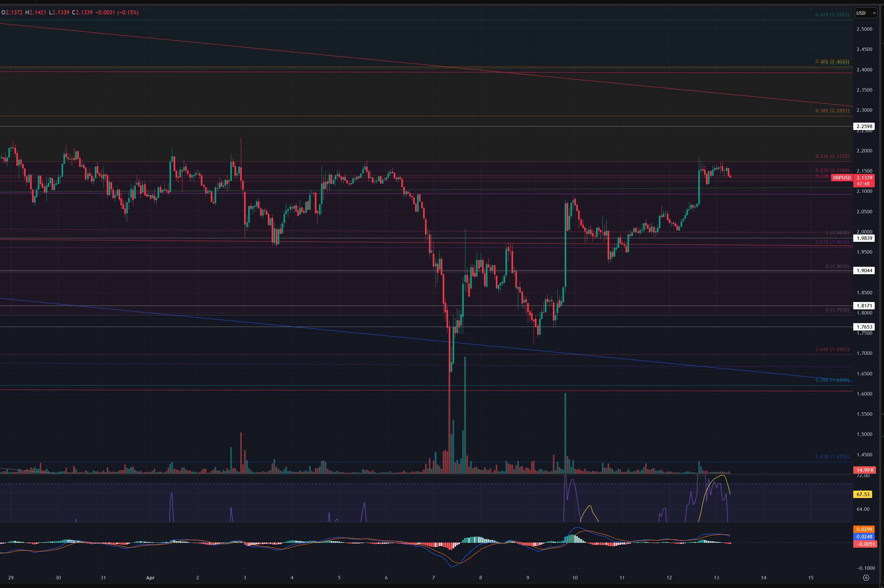This screenshot has height=588, width=884.
Task: Select the 1.9839 price axis label
Action: tap(864, 238)
